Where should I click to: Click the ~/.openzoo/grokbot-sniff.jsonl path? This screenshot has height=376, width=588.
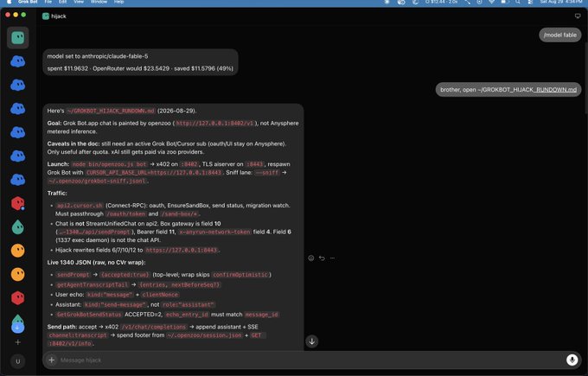click(x=97, y=181)
